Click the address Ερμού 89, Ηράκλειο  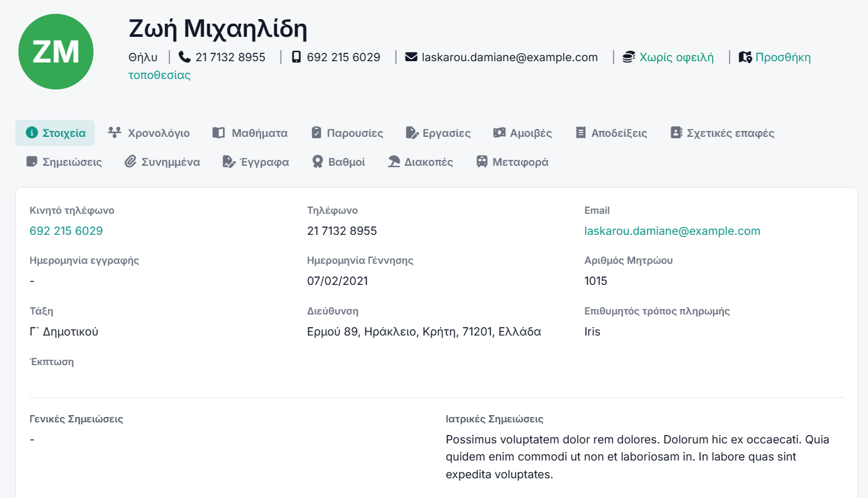tap(424, 332)
